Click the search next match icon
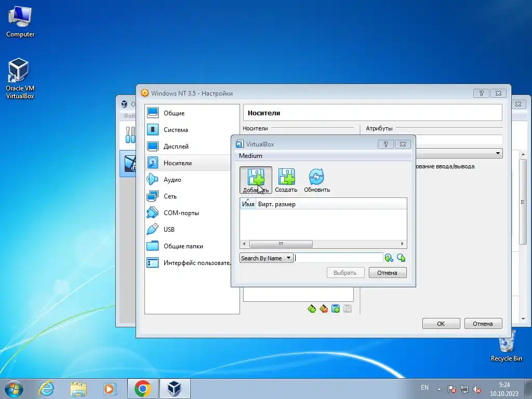 401,258
